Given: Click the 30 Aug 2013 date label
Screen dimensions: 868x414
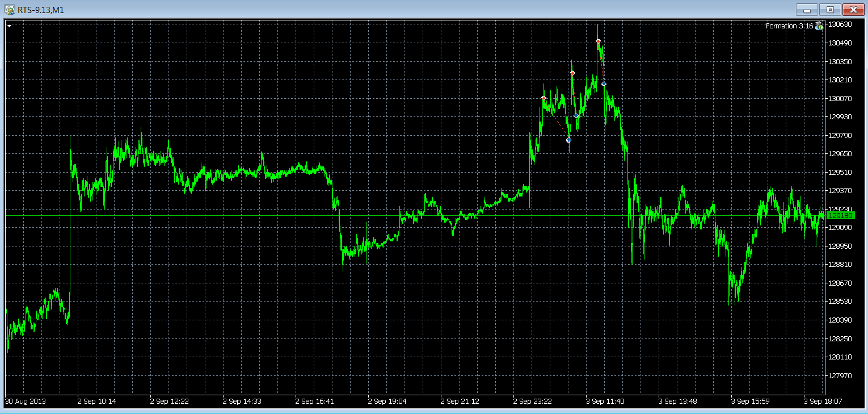Looking at the screenshot, I should pyautogui.click(x=26, y=401).
